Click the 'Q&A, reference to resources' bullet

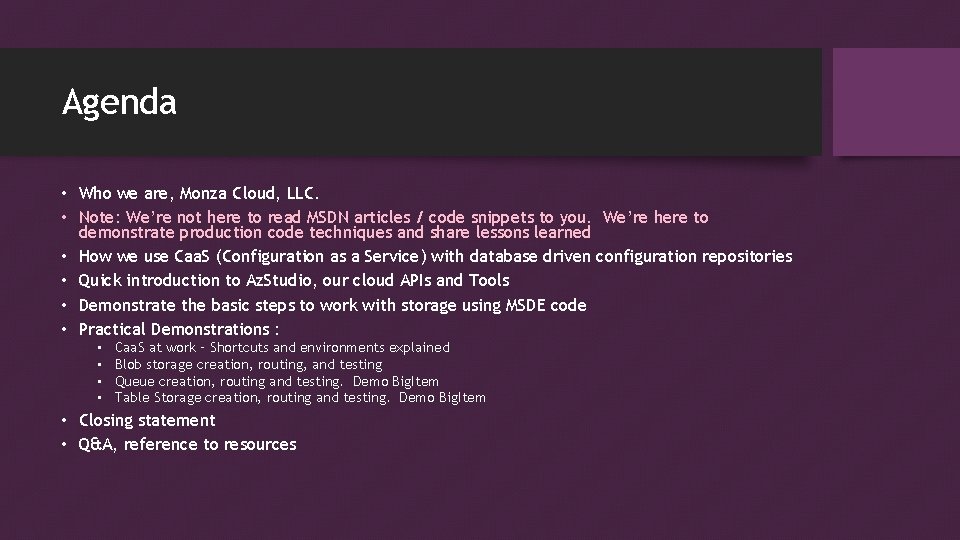[187, 444]
